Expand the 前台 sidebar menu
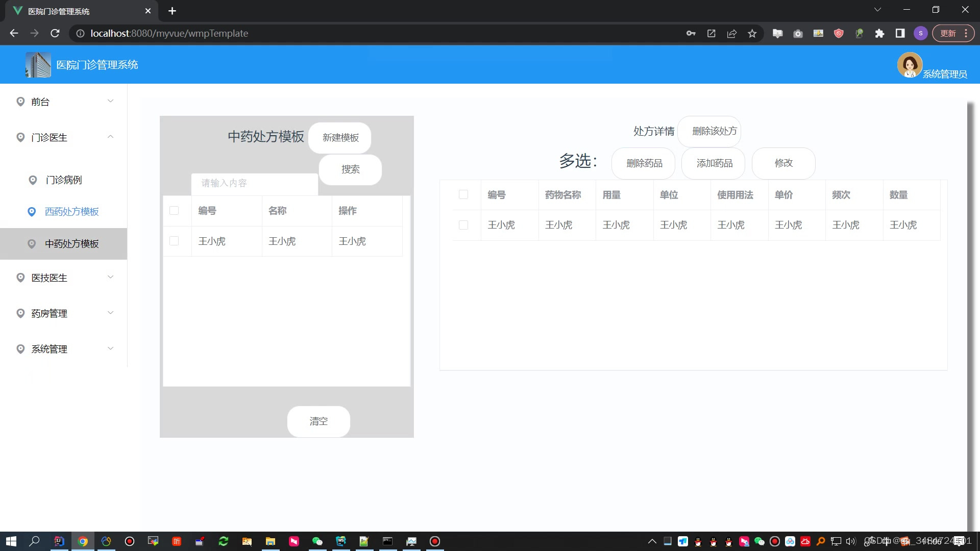 click(x=64, y=102)
